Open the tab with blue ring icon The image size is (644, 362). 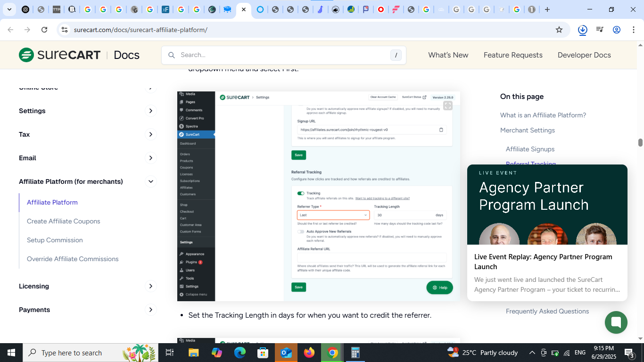(x=260, y=9)
